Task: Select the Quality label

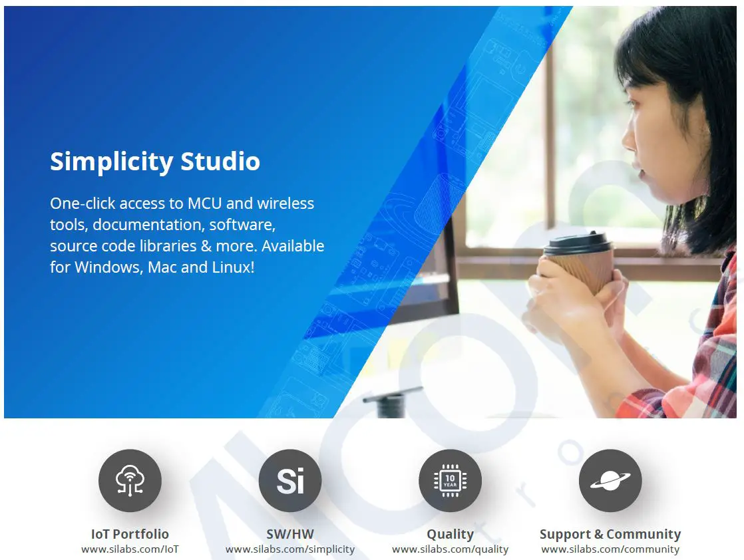Action: tap(451, 535)
